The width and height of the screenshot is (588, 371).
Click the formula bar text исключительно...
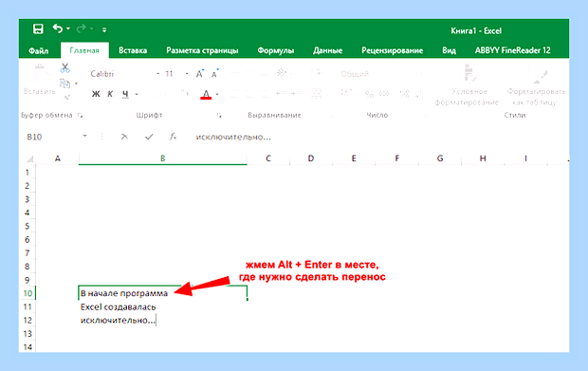pos(233,137)
